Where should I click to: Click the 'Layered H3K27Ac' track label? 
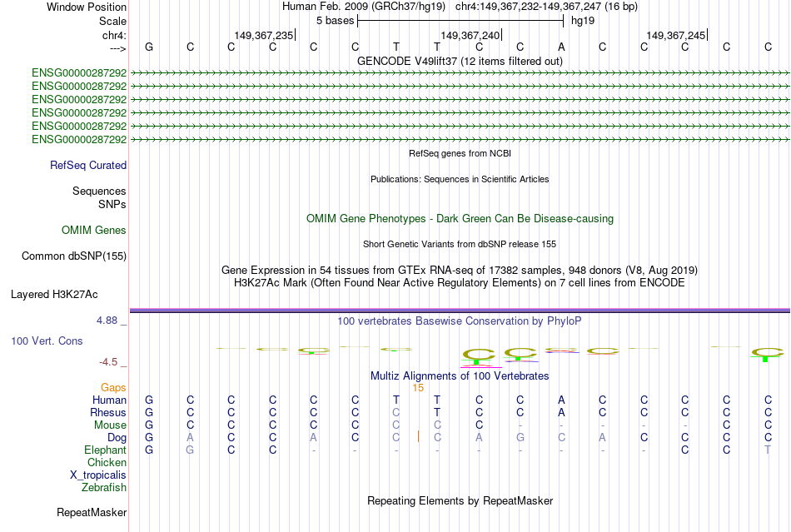54,295
